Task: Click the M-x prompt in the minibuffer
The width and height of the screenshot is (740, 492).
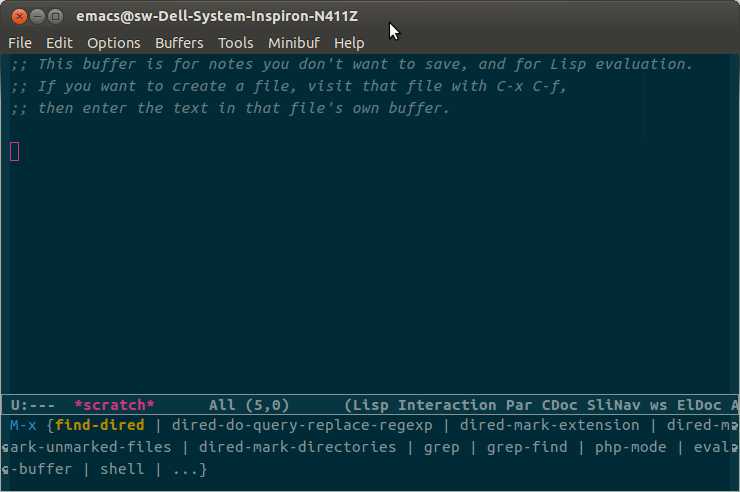Action: [x=23, y=425]
